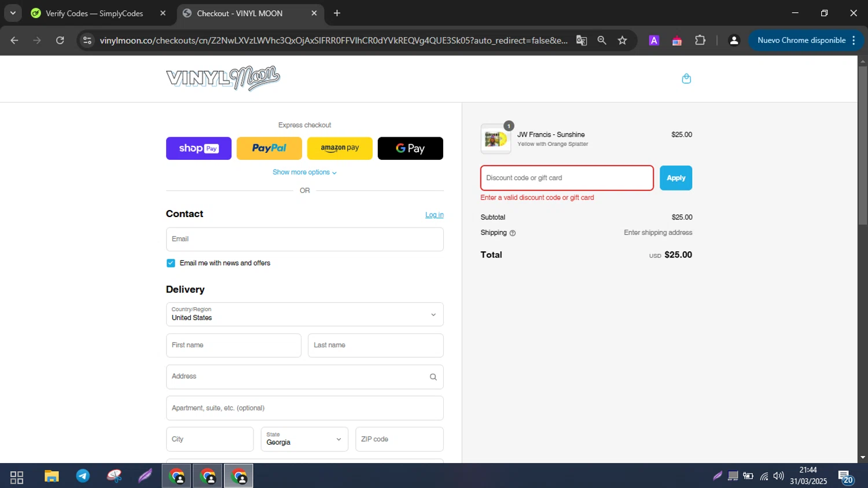868x488 pixels.
Task: Focus the First name field
Action: pyautogui.click(x=234, y=346)
